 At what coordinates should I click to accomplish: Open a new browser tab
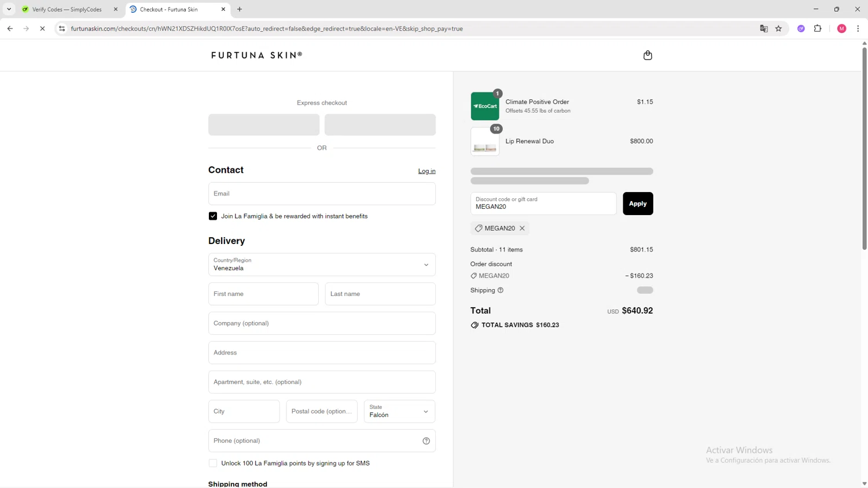[x=240, y=9]
